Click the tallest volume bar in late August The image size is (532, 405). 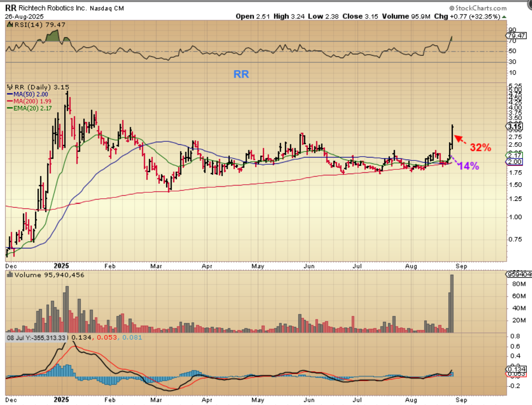[452, 304]
